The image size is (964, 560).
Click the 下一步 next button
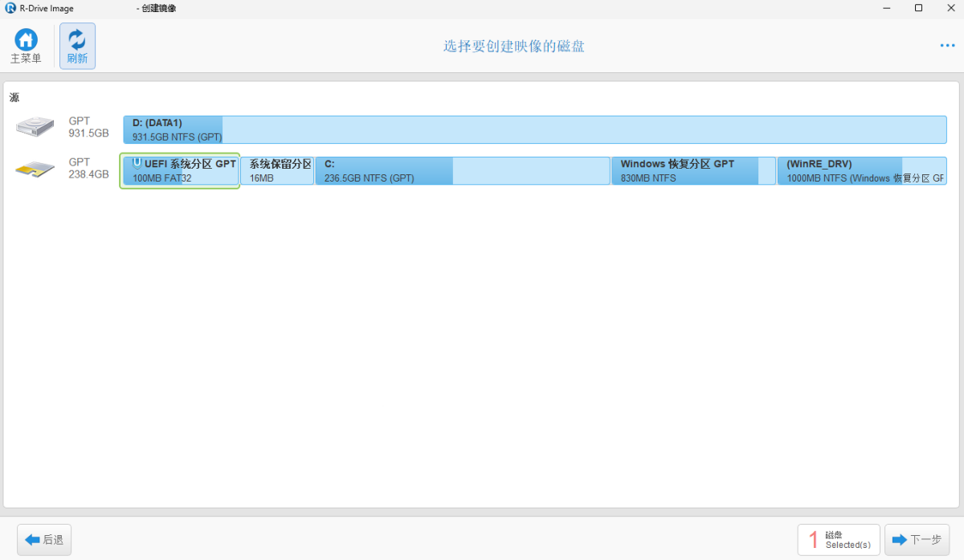click(916, 540)
